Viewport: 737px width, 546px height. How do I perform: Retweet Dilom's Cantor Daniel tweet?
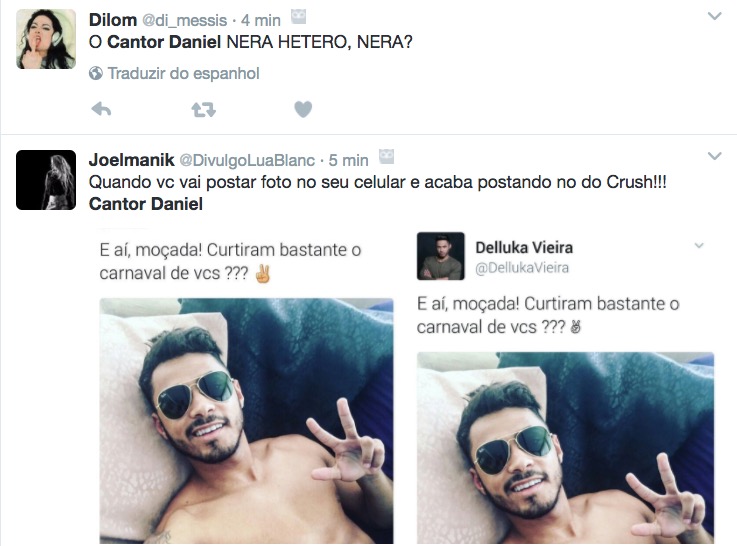pos(203,109)
